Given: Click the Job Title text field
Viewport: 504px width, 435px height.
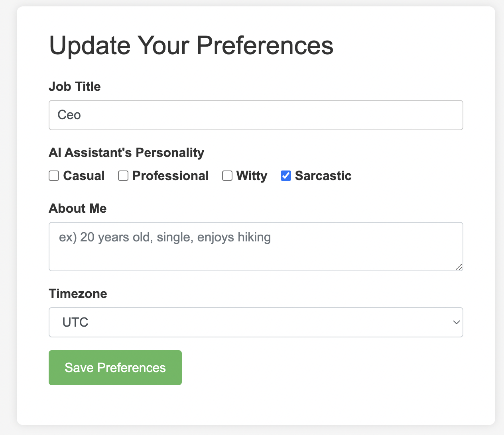Looking at the screenshot, I should (x=256, y=115).
